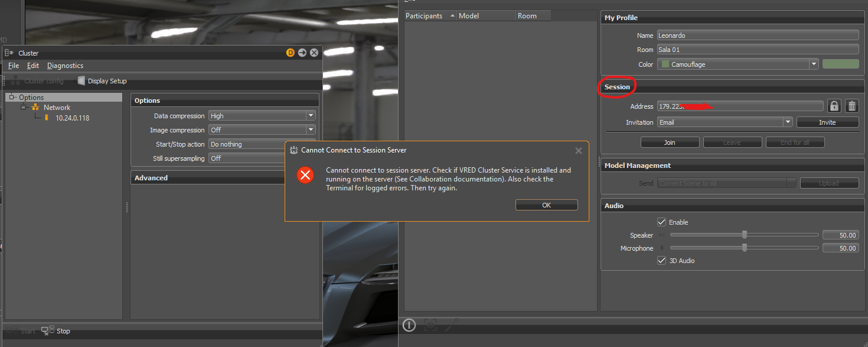Open the File menu in Cluster
This screenshot has width=868, height=347.
pos(14,66)
